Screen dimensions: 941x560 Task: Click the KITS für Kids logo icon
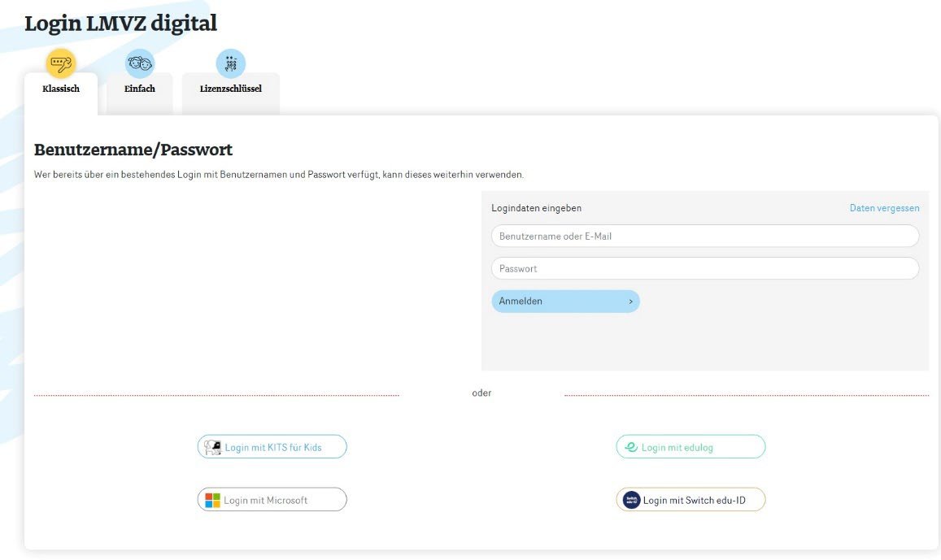212,447
